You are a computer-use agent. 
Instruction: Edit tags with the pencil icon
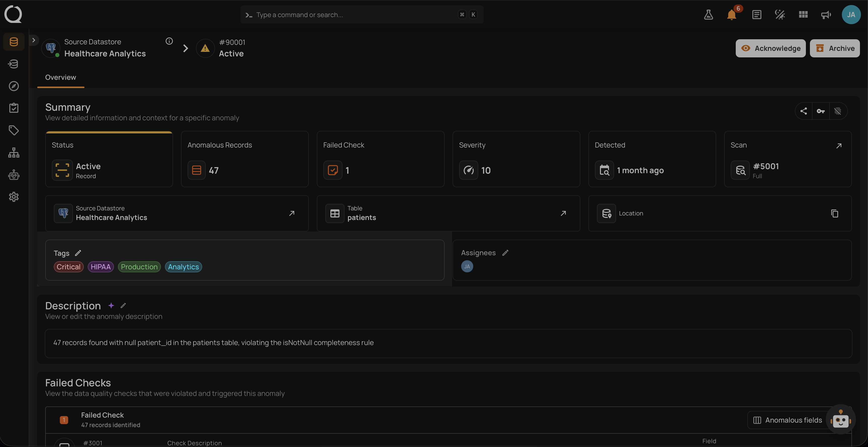pyautogui.click(x=78, y=253)
